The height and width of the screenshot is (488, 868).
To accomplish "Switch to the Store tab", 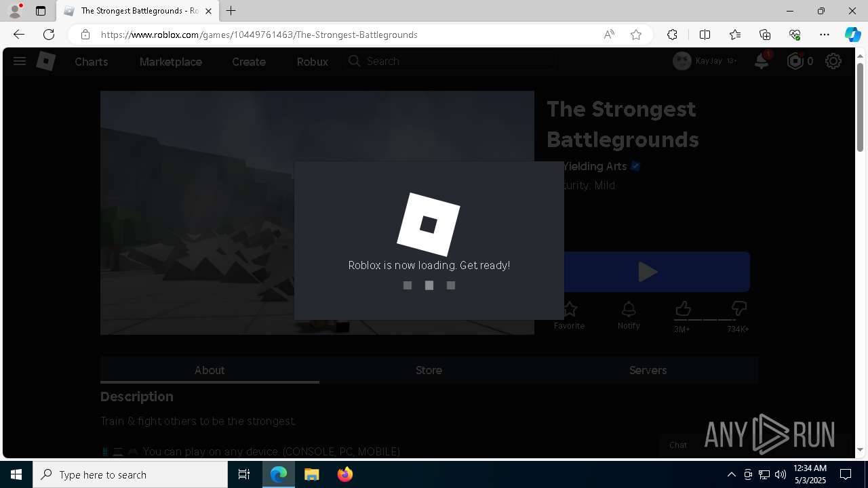I will click(x=429, y=370).
